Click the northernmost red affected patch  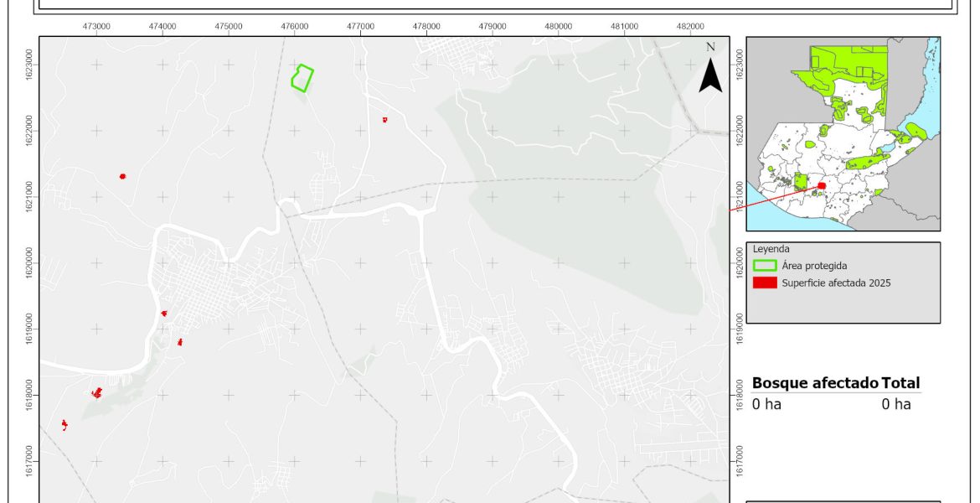point(384,120)
